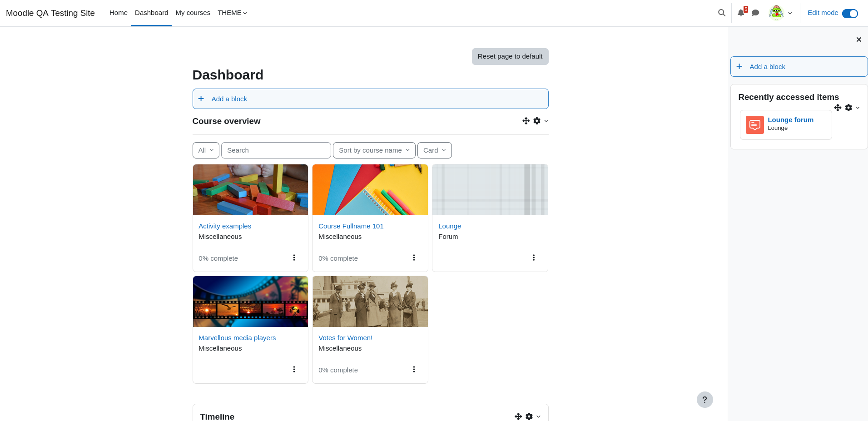The height and width of the screenshot is (421, 868).
Task: Open the notifications bell
Action: point(741,13)
